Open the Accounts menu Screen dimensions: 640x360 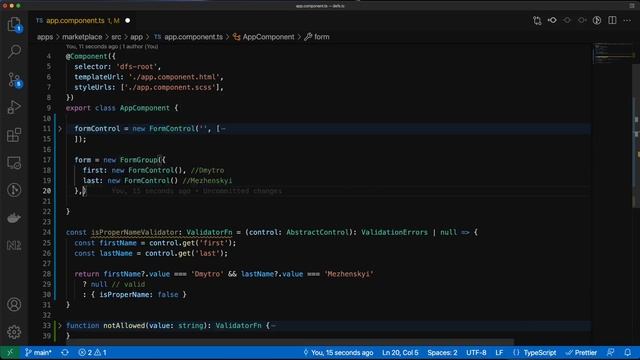pos(14,304)
